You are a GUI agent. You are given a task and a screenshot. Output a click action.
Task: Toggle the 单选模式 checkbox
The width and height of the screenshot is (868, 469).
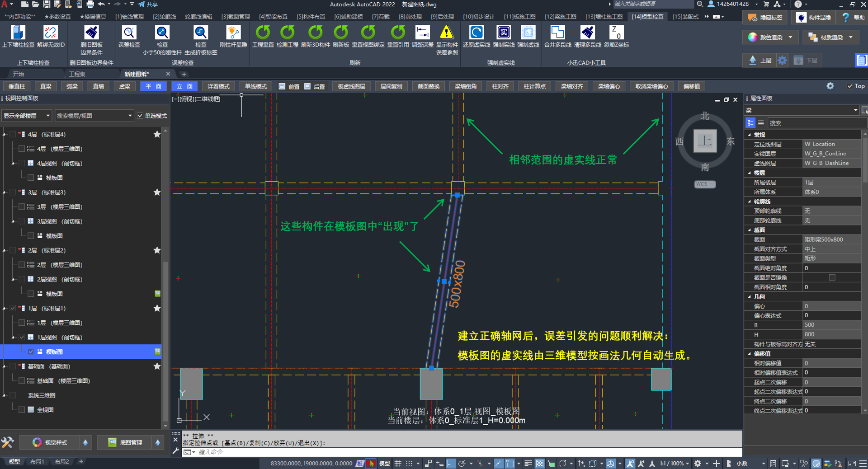pyautogui.click(x=141, y=116)
